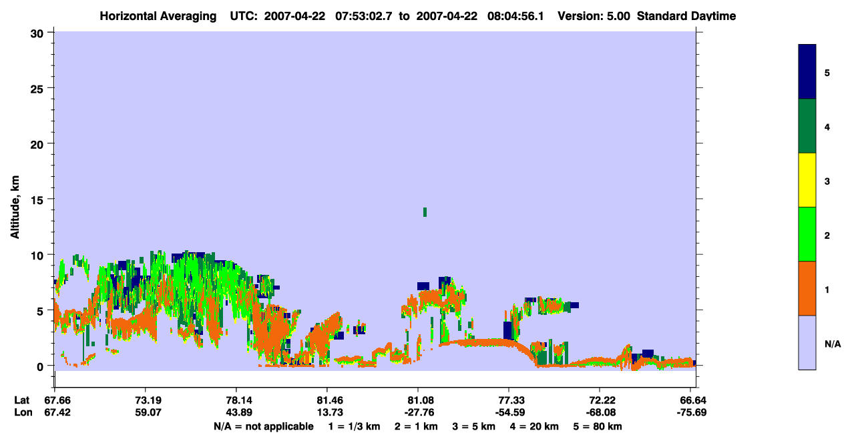Click the 'Lon' row label
Screen dimensions: 868x445
pos(23,412)
